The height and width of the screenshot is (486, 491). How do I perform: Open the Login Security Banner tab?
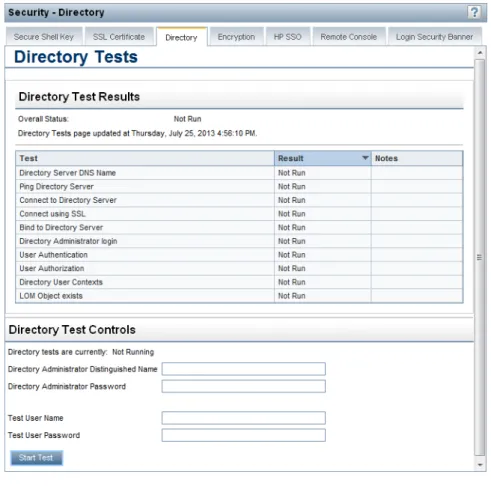click(x=434, y=37)
